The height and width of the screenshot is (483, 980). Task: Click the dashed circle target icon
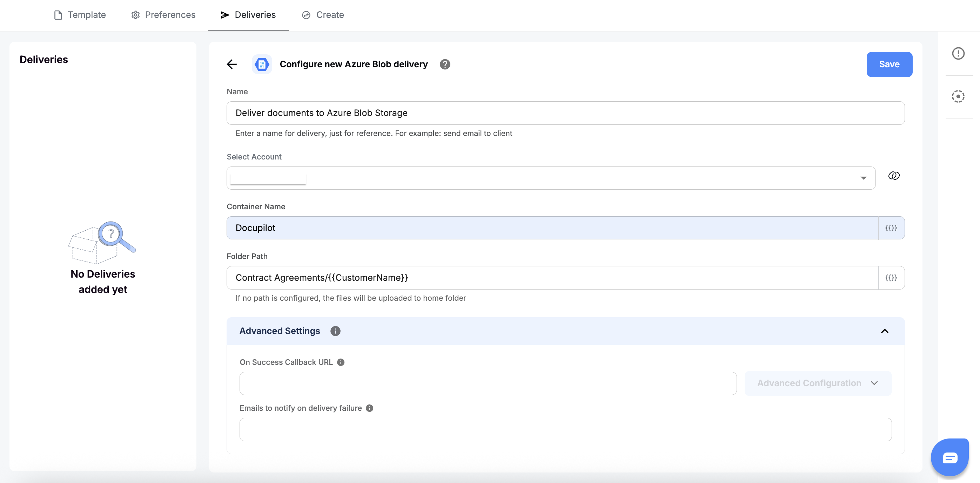tap(958, 96)
